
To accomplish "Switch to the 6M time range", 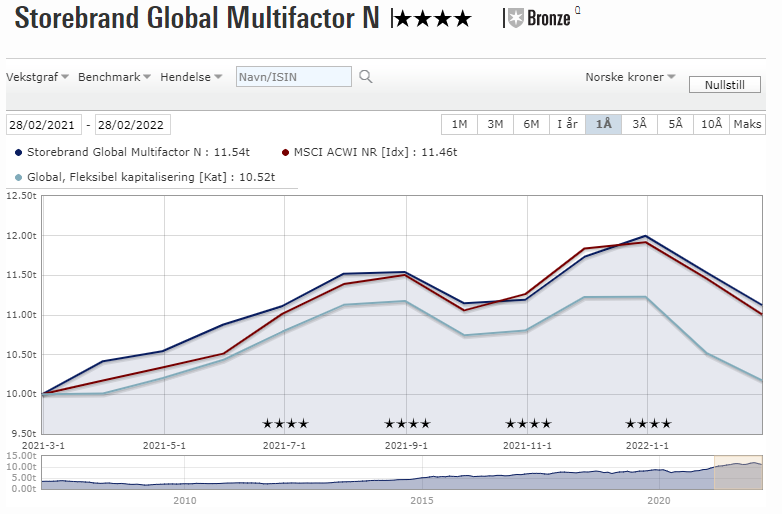I will (x=531, y=124).
